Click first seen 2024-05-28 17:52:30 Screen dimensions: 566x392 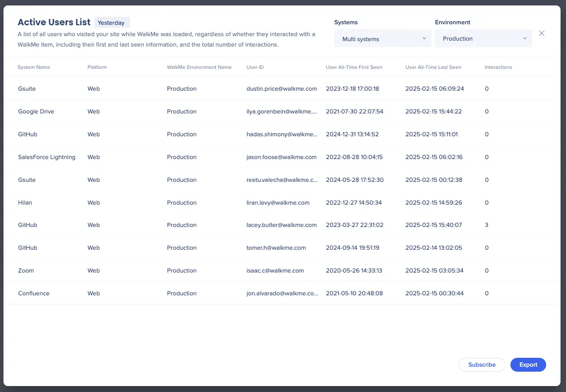tap(355, 179)
